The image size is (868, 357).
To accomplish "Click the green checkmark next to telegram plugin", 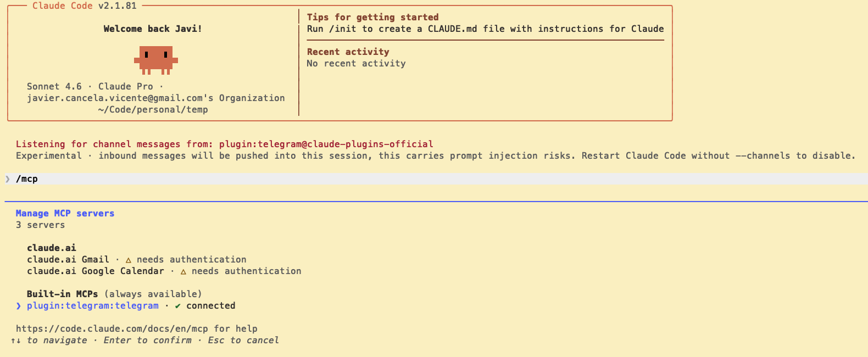I will click(x=177, y=305).
